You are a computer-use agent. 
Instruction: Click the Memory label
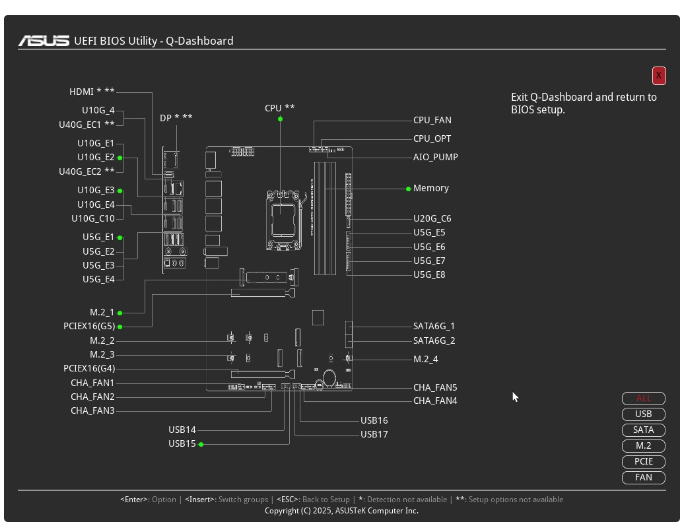[431, 188]
